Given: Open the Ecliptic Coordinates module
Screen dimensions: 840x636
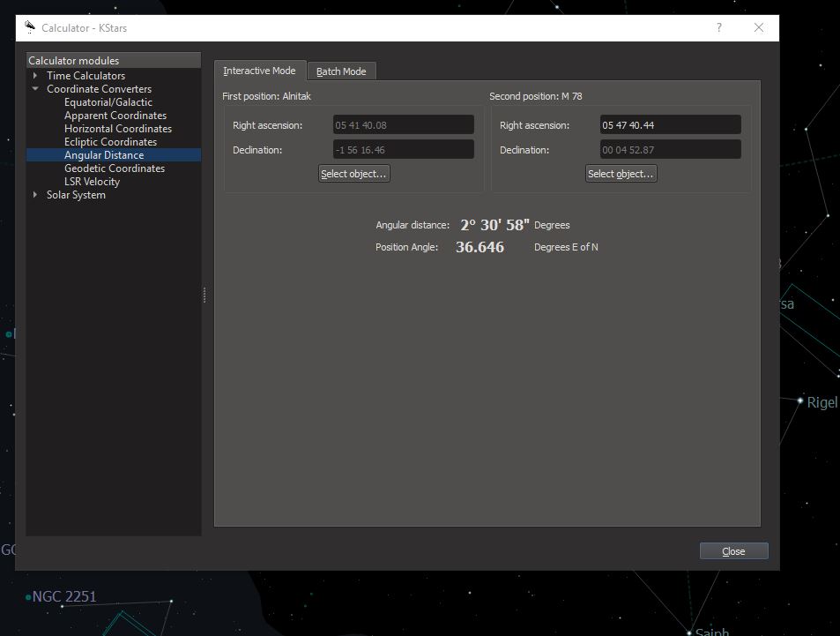Looking at the screenshot, I should pos(110,141).
